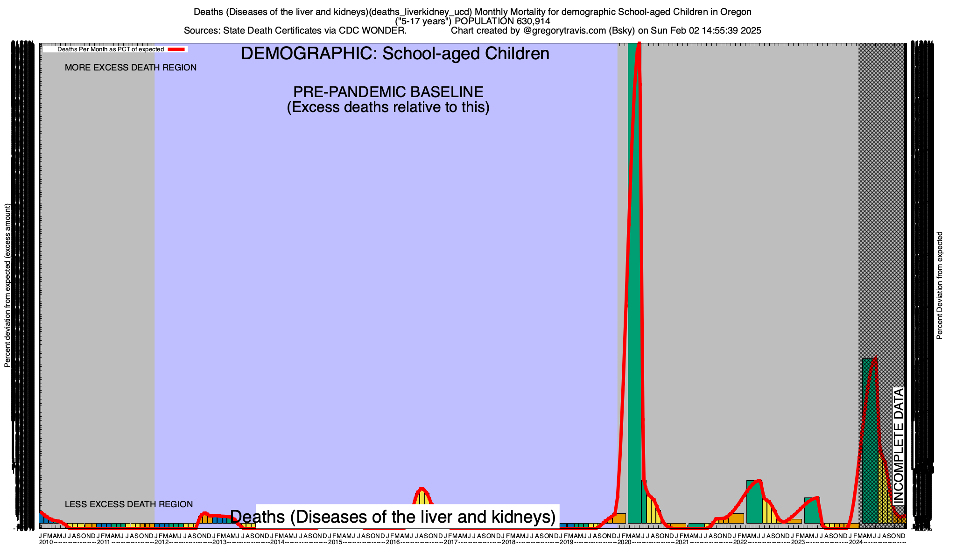Click the 'MORE EXCESS DEATH REGION' label
The image size is (956, 560).
131,68
